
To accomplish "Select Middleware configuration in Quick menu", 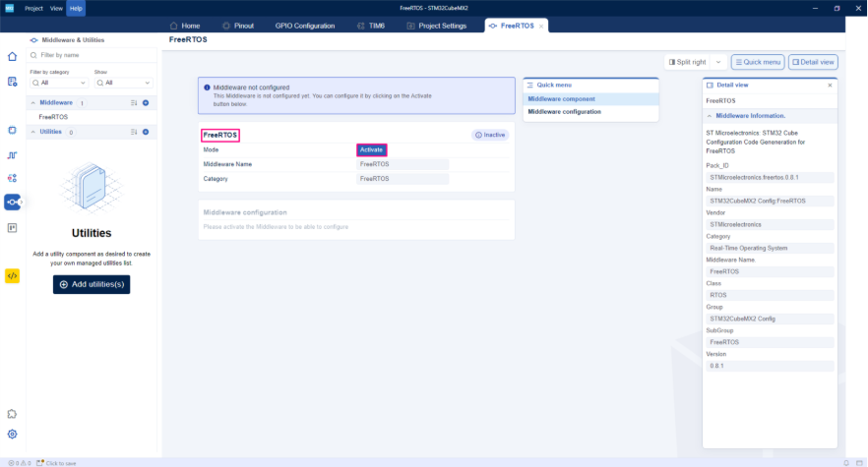I will [x=590, y=112].
